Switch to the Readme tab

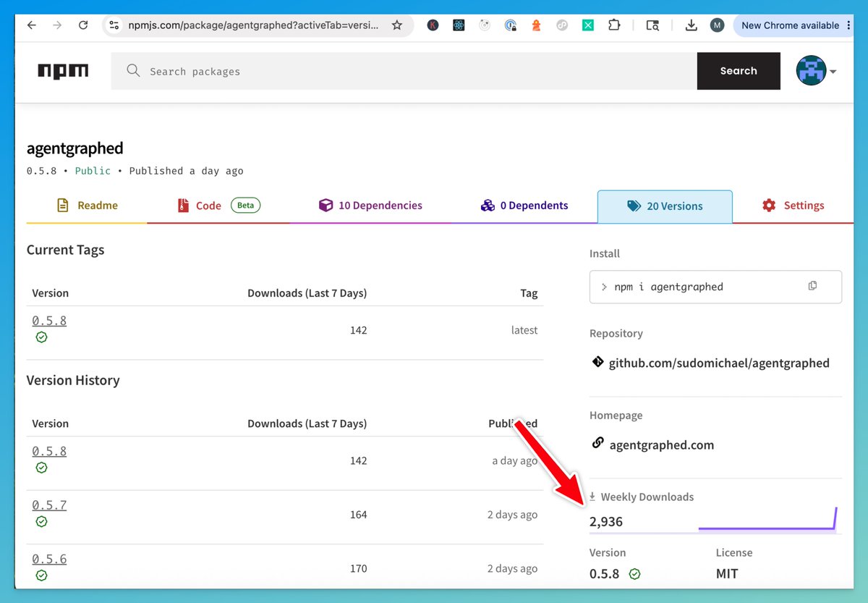point(87,206)
